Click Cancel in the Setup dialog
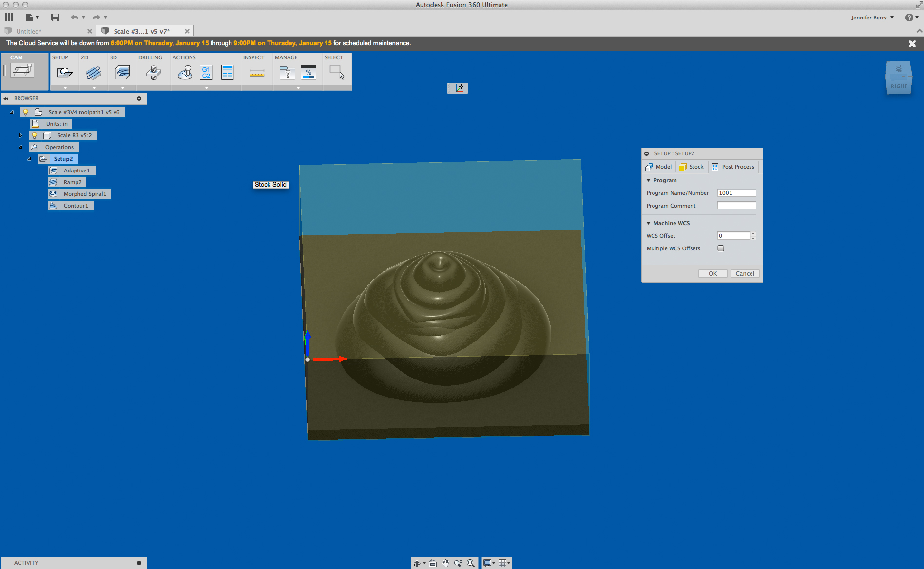 pyautogui.click(x=745, y=273)
